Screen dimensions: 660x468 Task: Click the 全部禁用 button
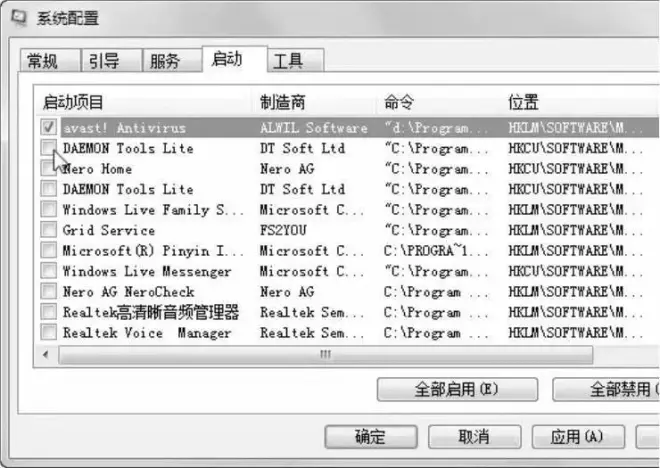coord(606,389)
